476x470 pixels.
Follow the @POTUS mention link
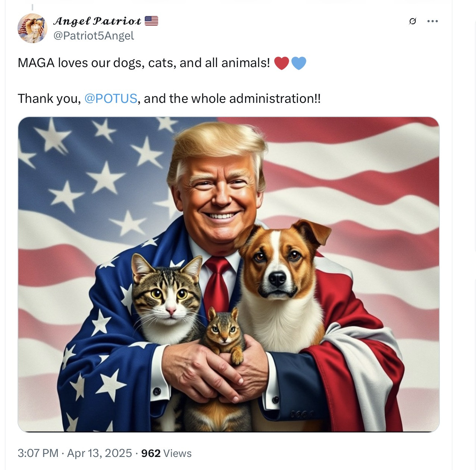click(x=111, y=99)
